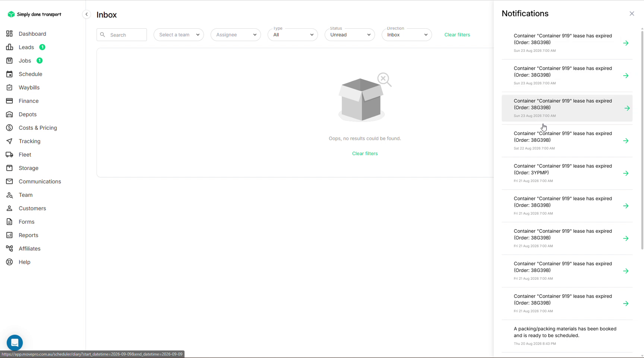Open the Tracking menu item

(29, 141)
